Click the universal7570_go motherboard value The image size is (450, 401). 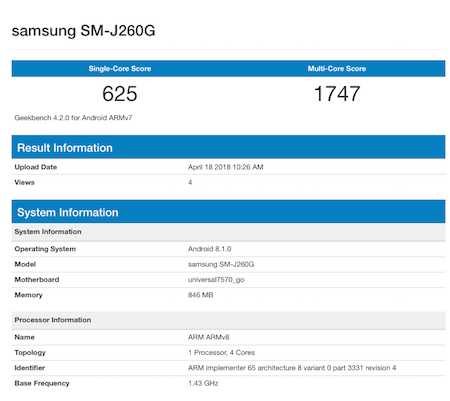pyautogui.click(x=216, y=280)
